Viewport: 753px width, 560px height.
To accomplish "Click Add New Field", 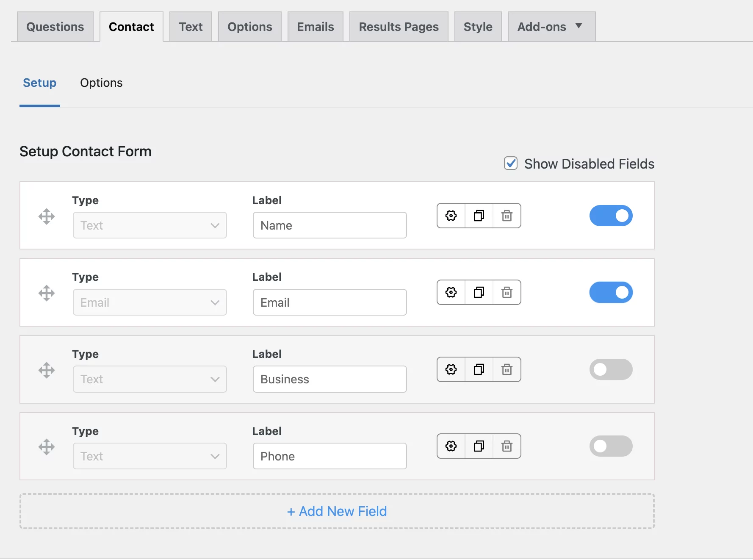I will (337, 511).
